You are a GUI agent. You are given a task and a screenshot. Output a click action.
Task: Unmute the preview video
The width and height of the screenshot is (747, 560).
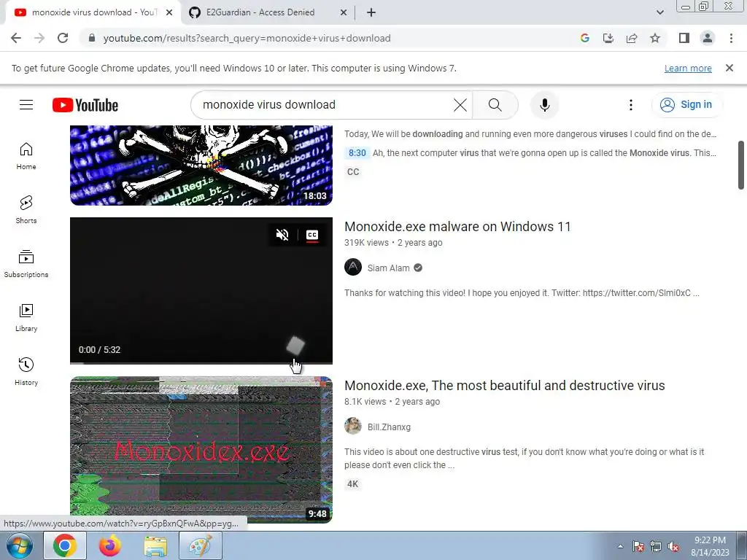point(282,235)
